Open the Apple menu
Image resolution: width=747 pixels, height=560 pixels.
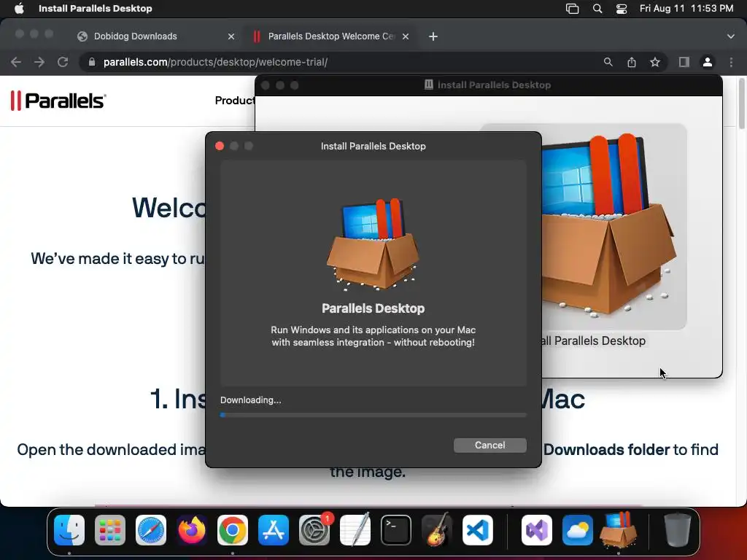[19, 8]
